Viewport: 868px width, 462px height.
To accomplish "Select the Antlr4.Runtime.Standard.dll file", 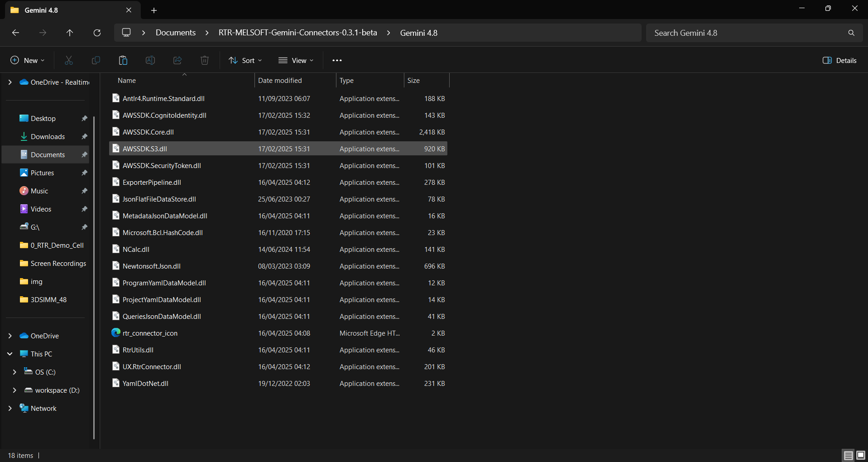I will click(x=278, y=98).
